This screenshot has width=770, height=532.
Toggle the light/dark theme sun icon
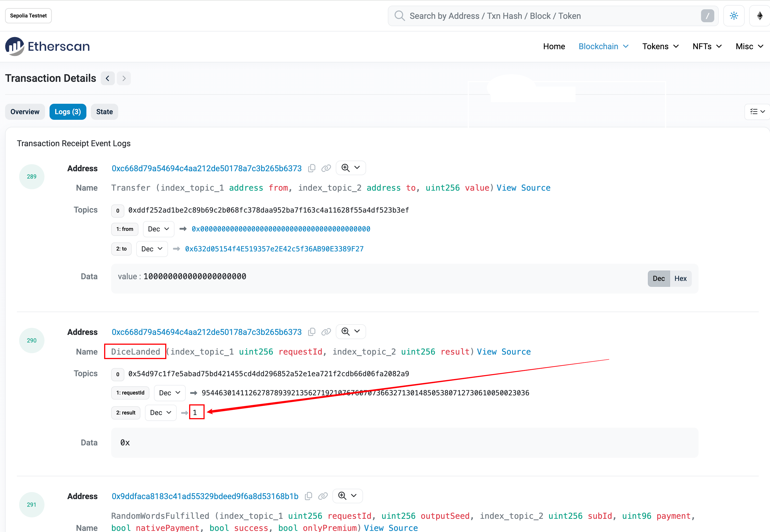click(734, 16)
